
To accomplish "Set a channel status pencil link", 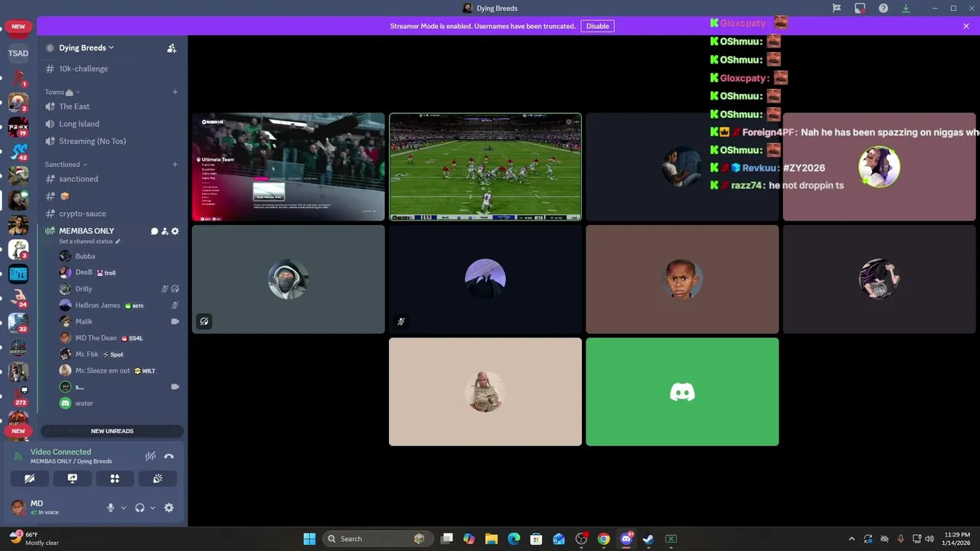I will coord(90,241).
